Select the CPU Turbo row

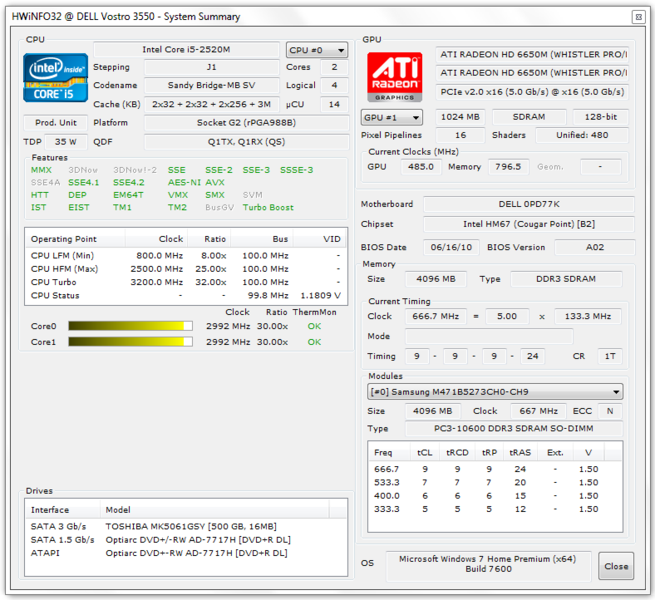pyautogui.click(x=186, y=282)
